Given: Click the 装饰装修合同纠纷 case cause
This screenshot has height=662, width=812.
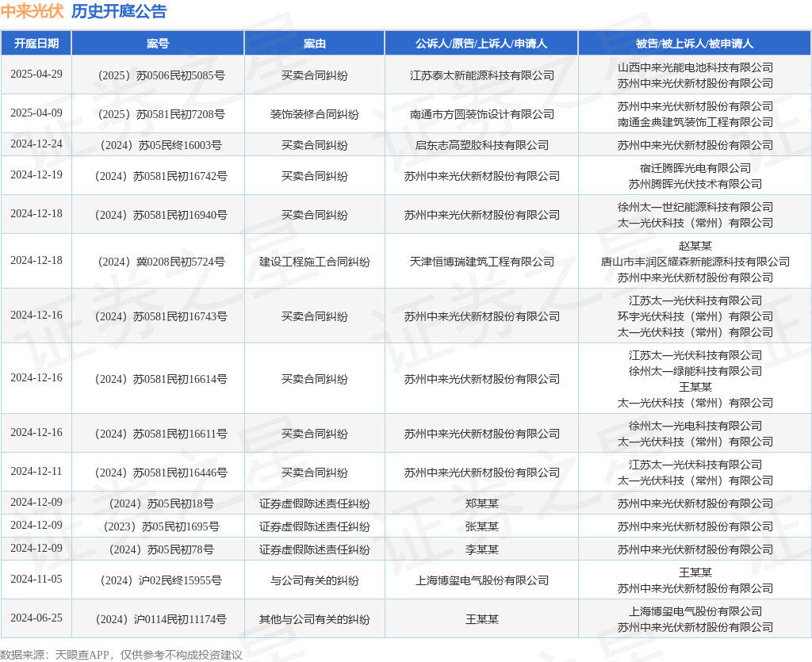Looking at the screenshot, I should [314, 114].
